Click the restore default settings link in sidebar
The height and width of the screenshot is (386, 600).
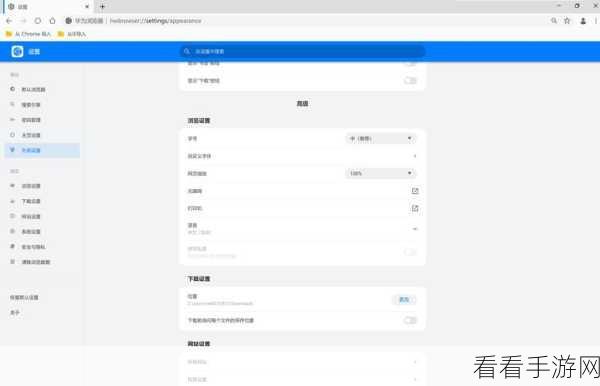24,297
